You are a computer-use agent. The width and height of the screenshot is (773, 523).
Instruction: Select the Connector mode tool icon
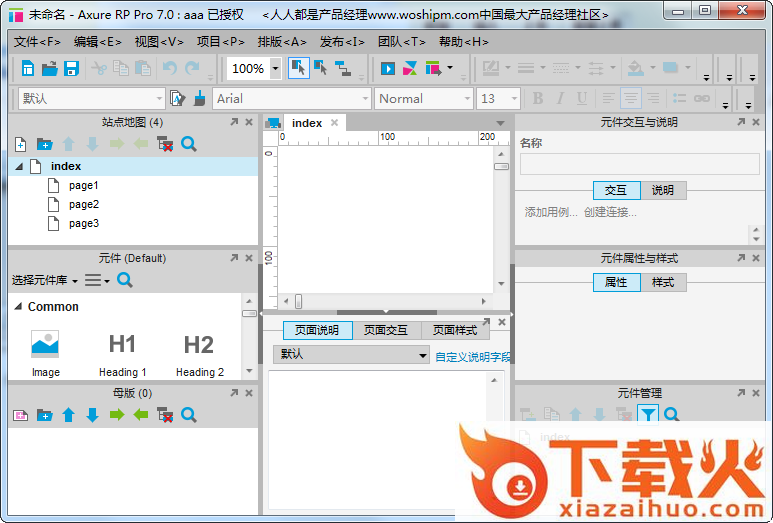(344, 69)
